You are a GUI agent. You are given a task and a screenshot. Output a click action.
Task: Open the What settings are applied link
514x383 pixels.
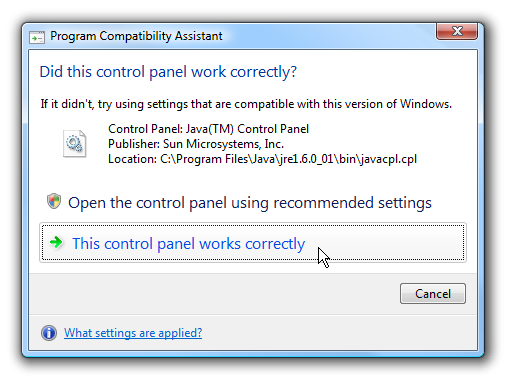coord(133,333)
